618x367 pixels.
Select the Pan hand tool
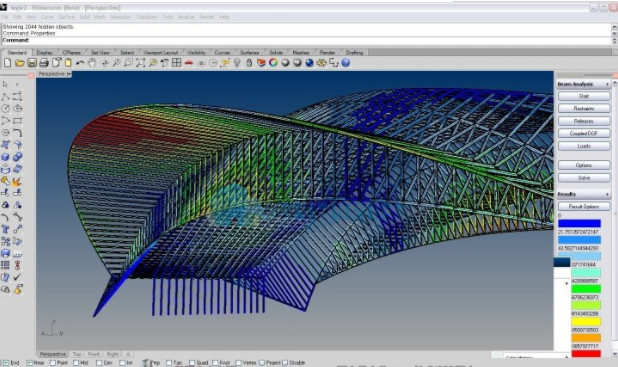tap(92, 63)
